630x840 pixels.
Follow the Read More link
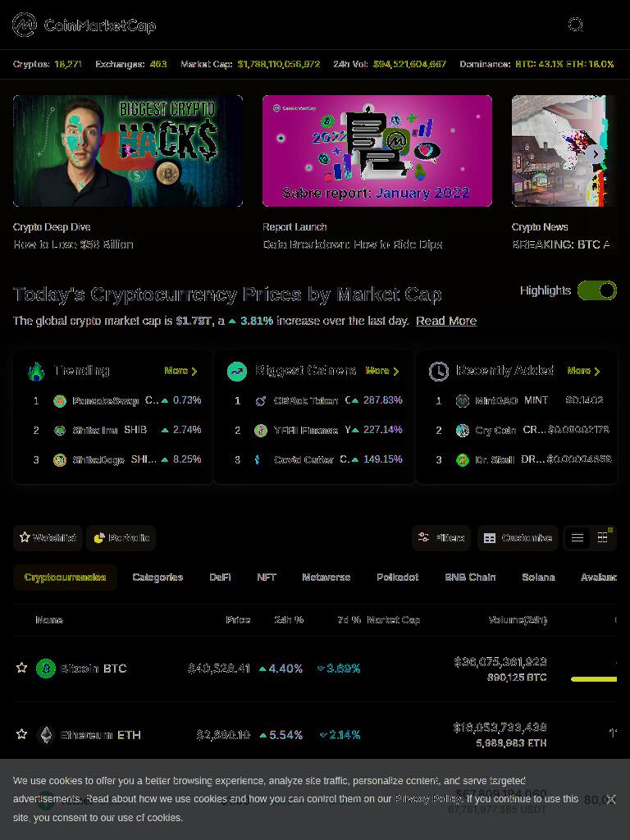446,321
